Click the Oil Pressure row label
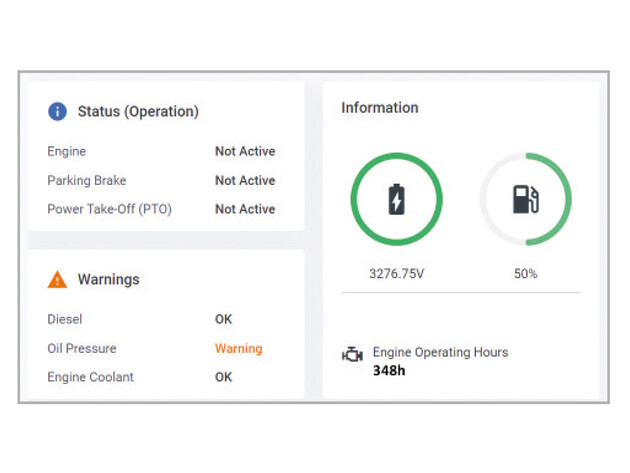Screen dimensions: 630x473 (82, 349)
